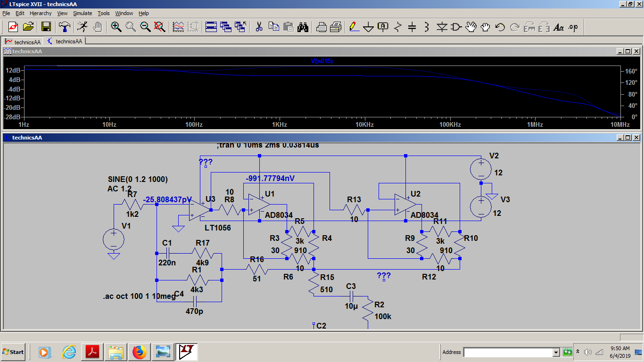Click the 12dB magnitude axis label
The image size is (644, 362).
pyautogui.click(x=13, y=70)
